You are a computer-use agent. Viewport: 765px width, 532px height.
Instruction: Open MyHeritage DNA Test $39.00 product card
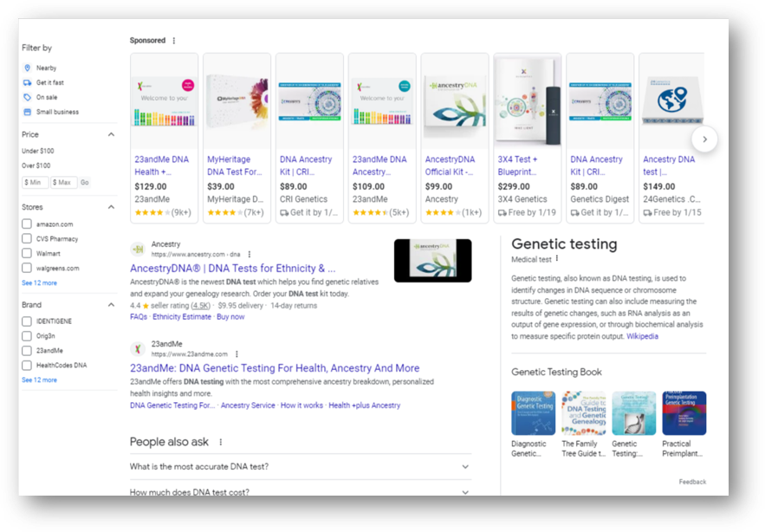pos(237,138)
